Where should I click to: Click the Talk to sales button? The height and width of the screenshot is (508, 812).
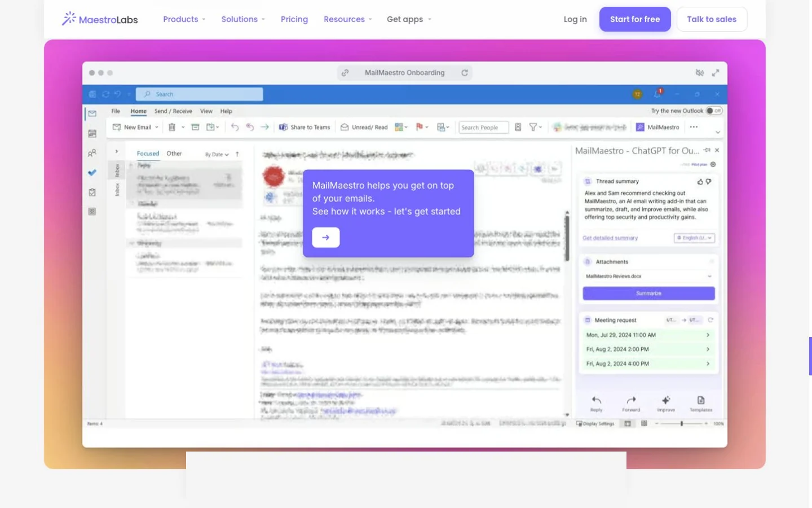click(712, 19)
